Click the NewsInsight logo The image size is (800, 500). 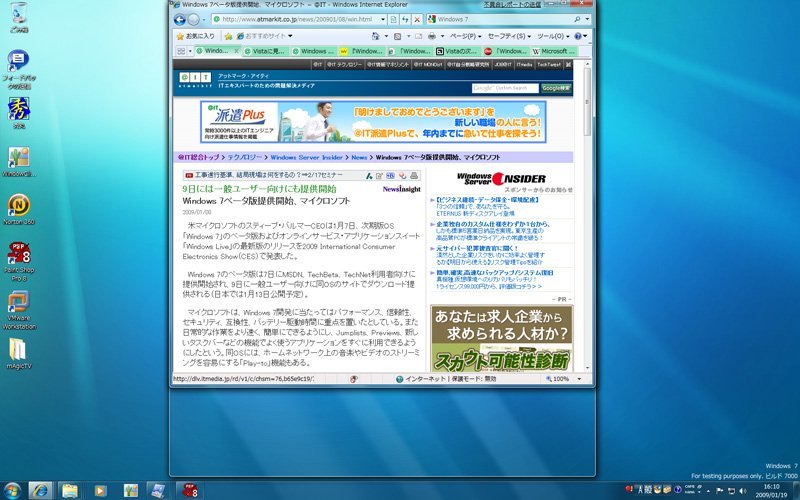402,189
